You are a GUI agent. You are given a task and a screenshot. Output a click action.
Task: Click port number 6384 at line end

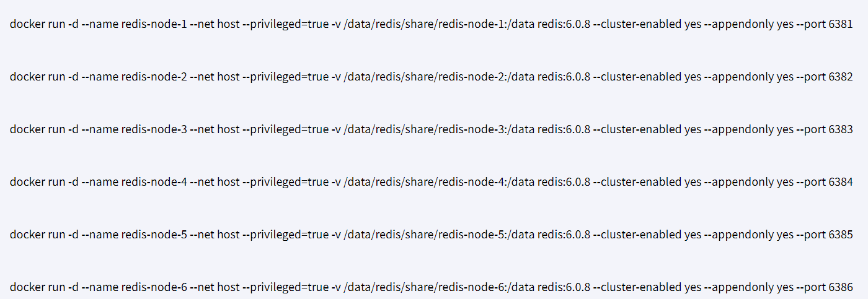[840, 182]
